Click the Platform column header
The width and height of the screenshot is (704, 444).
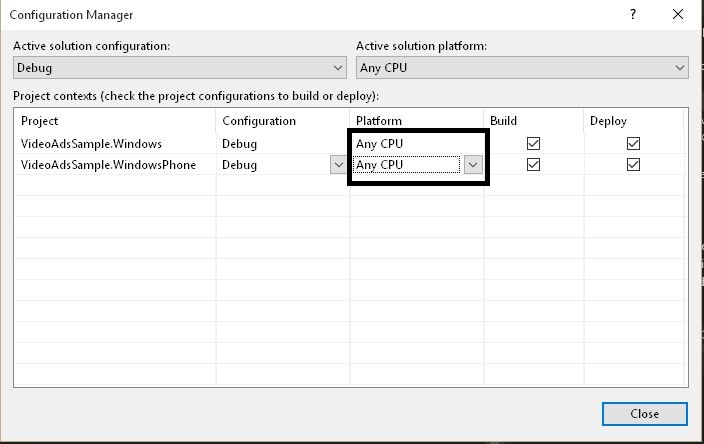pos(379,121)
